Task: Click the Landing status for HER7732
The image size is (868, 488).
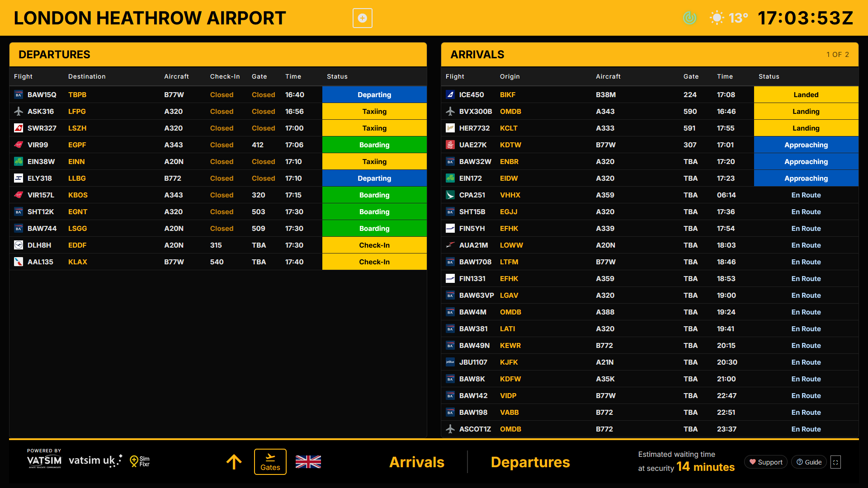Action: 806,128
